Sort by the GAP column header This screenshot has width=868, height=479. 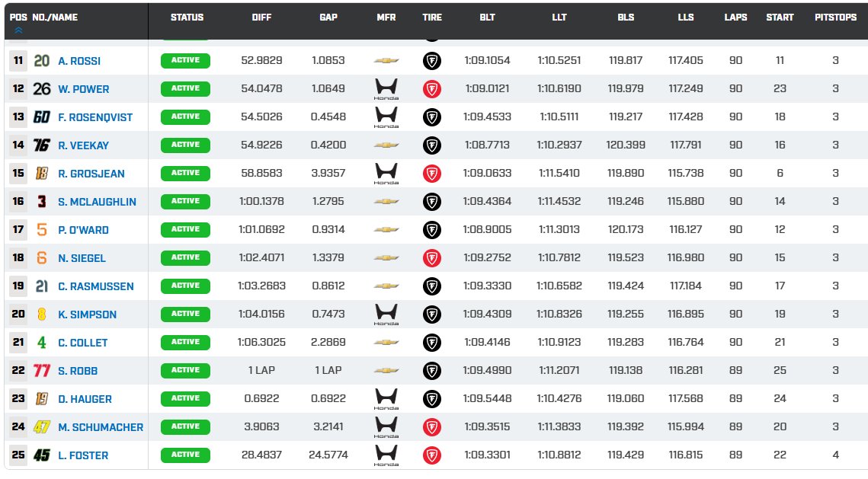(x=328, y=18)
